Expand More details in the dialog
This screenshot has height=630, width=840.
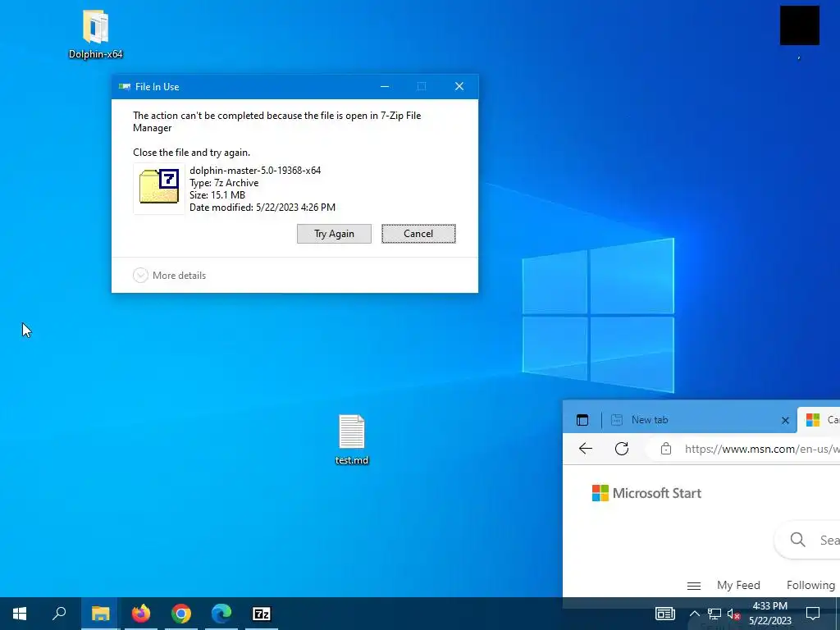tap(169, 276)
